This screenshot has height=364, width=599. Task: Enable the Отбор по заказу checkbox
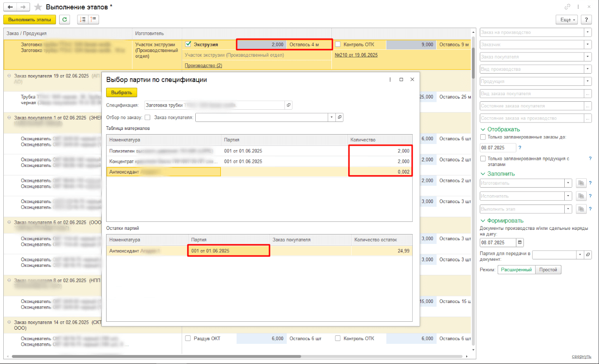pos(147,117)
